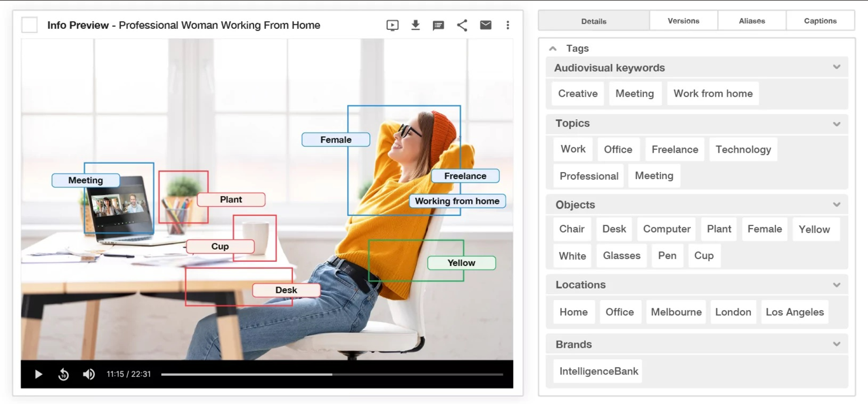Collapse the Locations section chevron
Screen dimensions: 868x404
pos(836,285)
